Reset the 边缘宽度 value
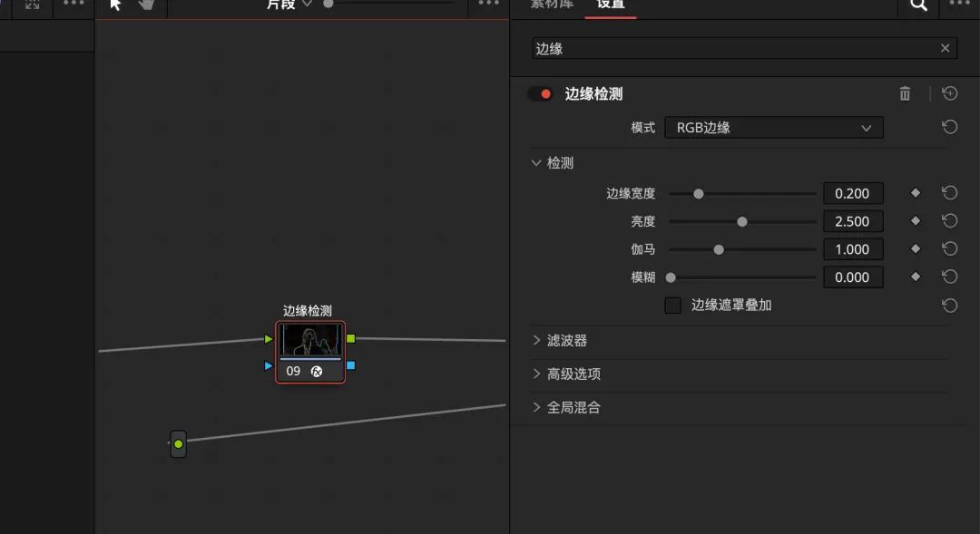The width and height of the screenshot is (980, 534). (x=949, y=193)
